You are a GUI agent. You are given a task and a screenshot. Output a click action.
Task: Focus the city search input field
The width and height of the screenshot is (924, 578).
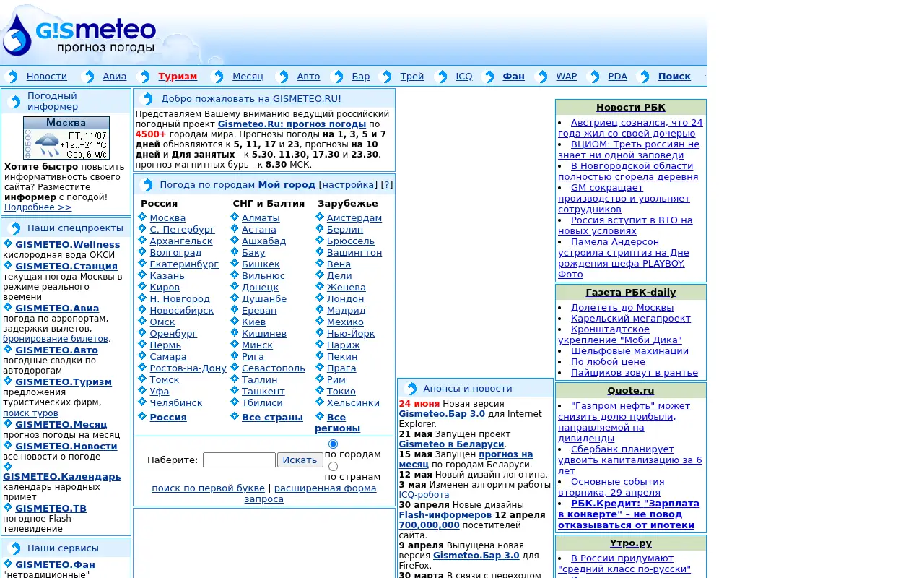coord(239,460)
